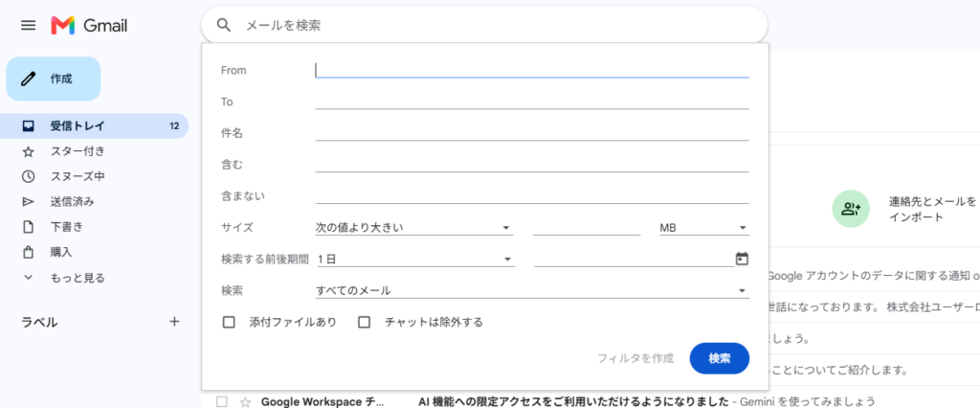Click the blue 検索 button
Viewport: 980px width, 408px height.
720,358
